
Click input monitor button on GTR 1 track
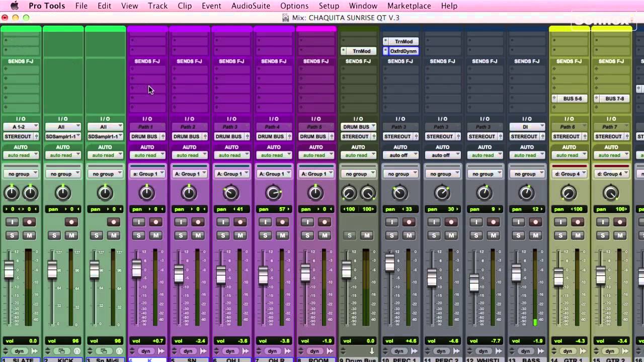click(x=560, y=222)
